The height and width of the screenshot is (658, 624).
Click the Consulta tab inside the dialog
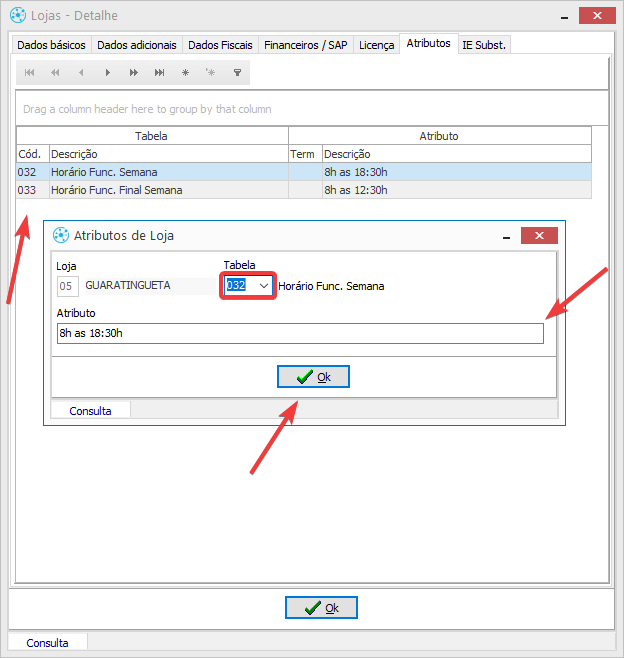(90, 411)
